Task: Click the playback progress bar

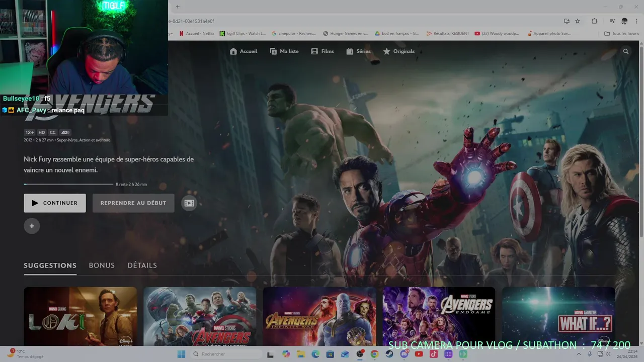Action: click(68, 184)
